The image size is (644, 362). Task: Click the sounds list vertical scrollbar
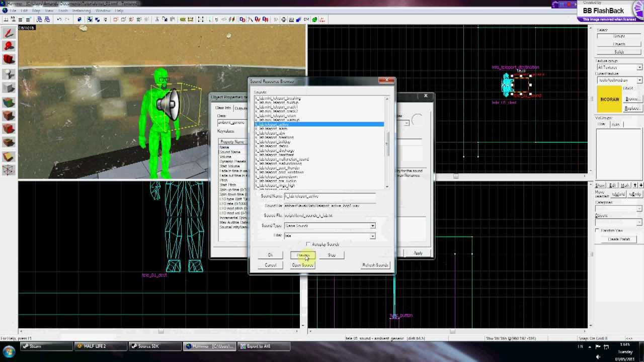tap(387, 142)
